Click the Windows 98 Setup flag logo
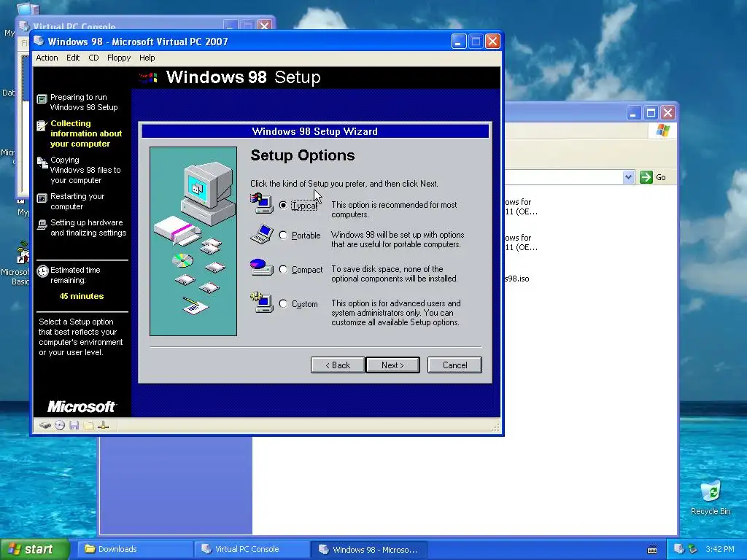The height and width of the screenshot is (560, 747). tap(148, 77)
